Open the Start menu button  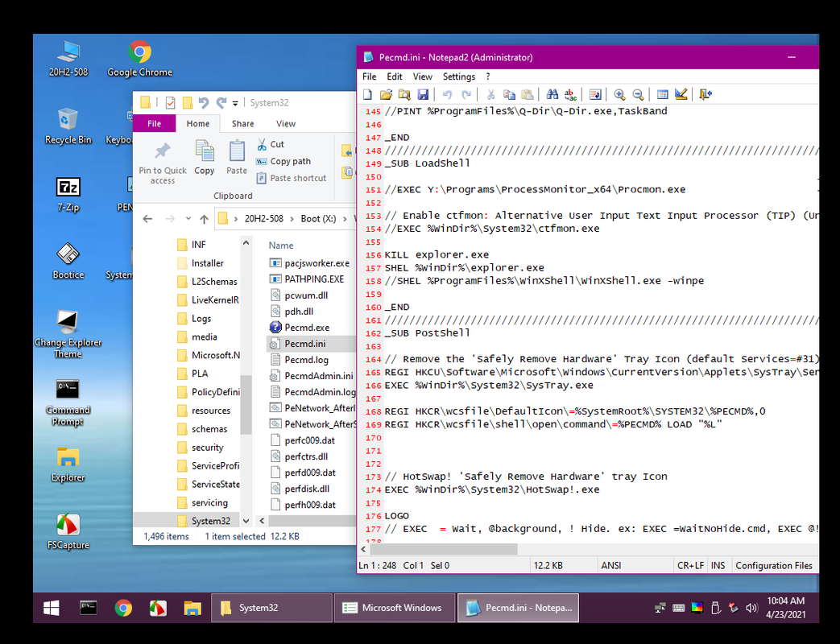pos(52,608)
